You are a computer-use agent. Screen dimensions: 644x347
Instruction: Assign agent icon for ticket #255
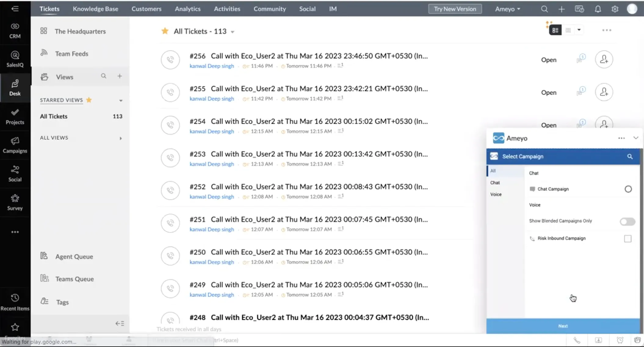click(x=604, y=92)
